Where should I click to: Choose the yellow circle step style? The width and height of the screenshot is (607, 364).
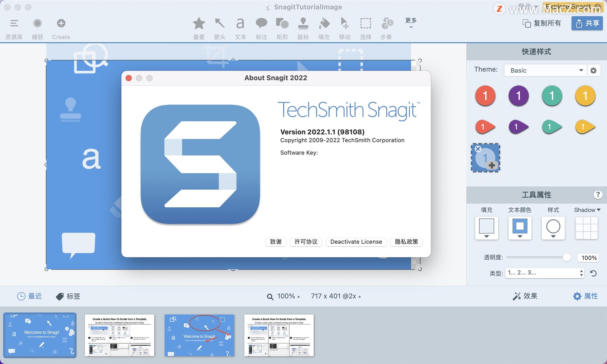(585, 96)
